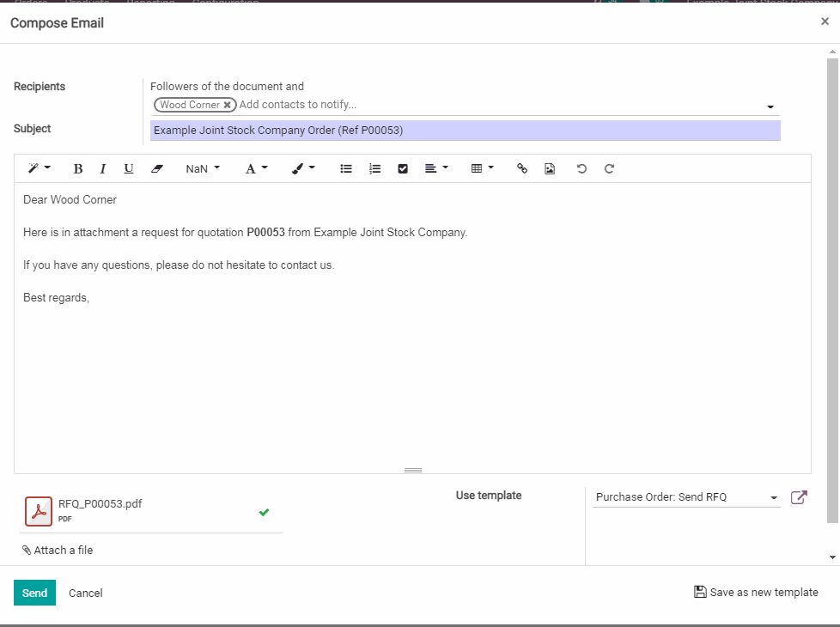The width and height of the screenshot is (840, 627).
Task: Open the table insertion dropdown menu
Action: coord(483,169)
